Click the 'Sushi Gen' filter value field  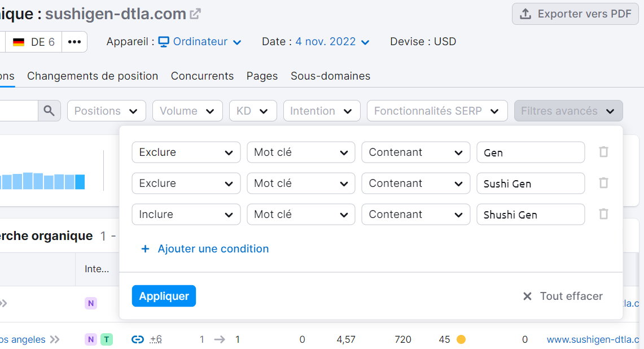pos(531,184)
